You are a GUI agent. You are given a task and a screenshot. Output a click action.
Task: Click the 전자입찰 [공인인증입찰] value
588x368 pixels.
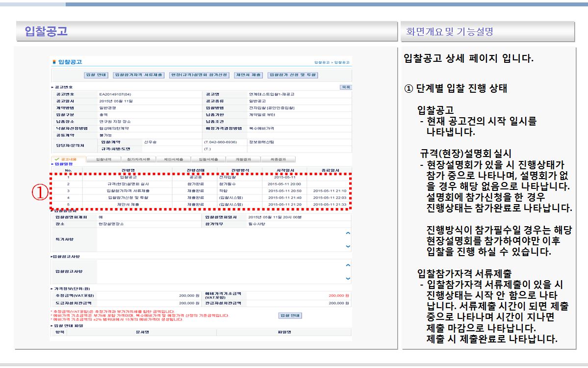(272, 107)
